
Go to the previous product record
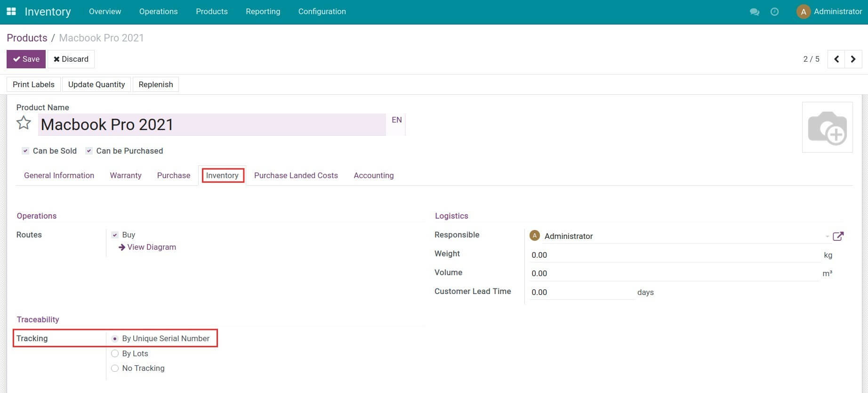(836, 59)
